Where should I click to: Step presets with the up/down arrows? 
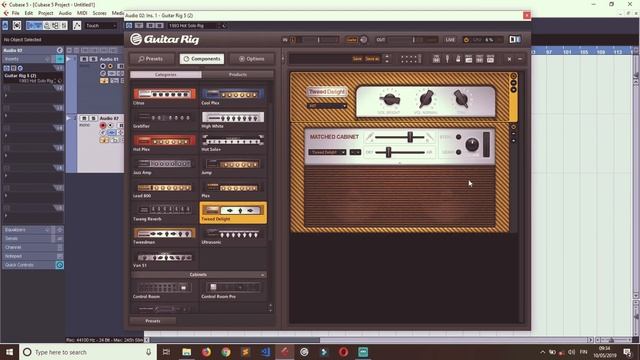pyautogui.click(x=387, y=59)
